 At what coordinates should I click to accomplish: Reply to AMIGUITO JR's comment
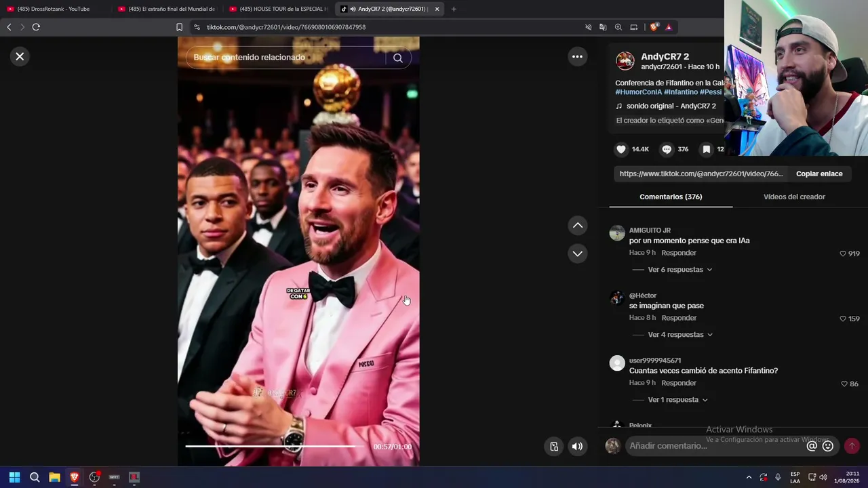[x=679, y=253]
